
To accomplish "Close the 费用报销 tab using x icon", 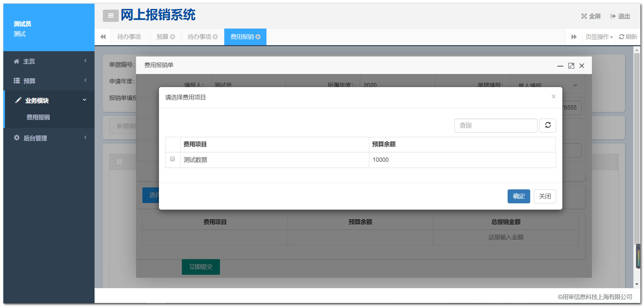I will click(258, 37).
